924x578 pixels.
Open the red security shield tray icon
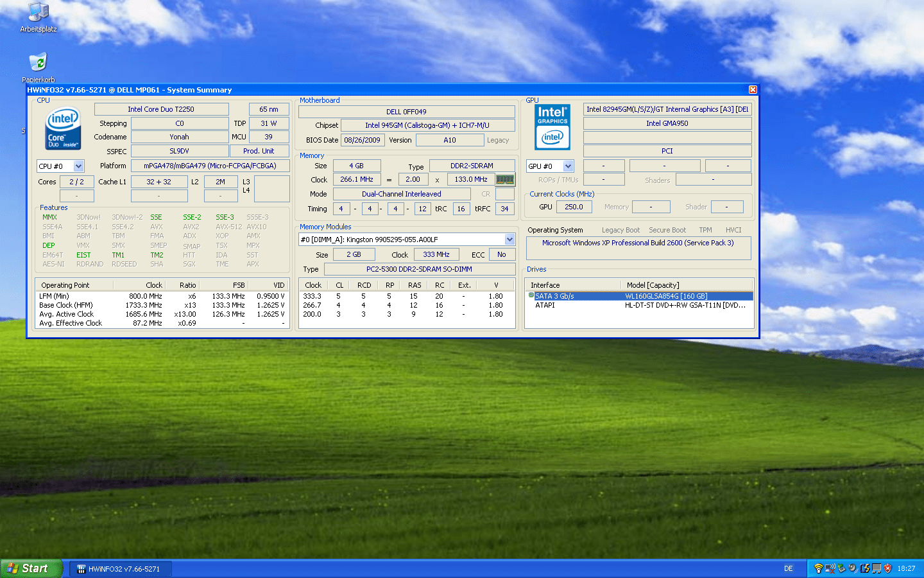(888, 568)
